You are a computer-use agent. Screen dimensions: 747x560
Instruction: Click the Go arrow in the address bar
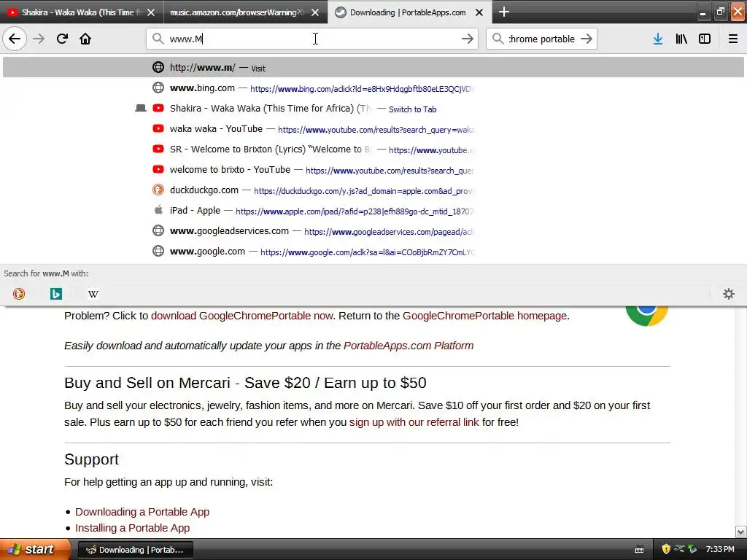468,39
